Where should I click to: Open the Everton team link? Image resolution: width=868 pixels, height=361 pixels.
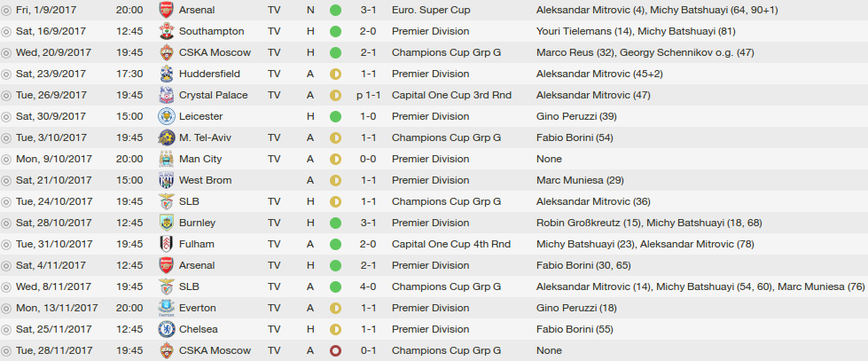click(198, 308)
